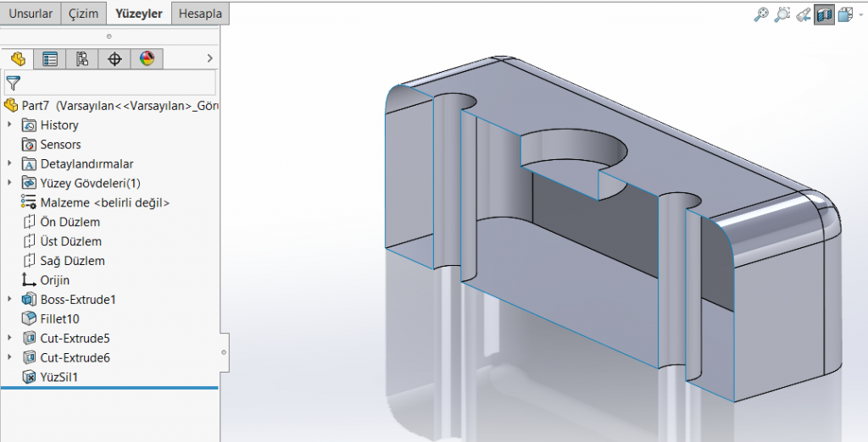Viewport: 868px width, 442px height.
Task: Click the Cut-Extrude5 feature icon
Action: pos(29,338)
